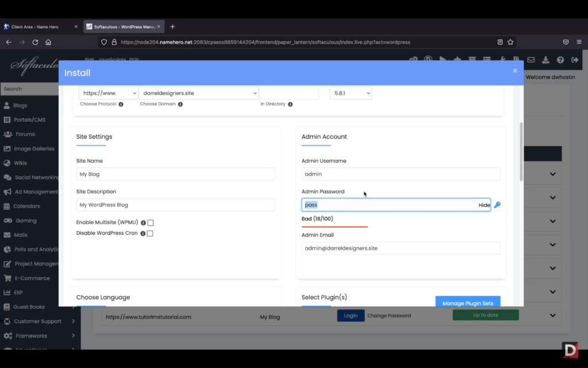Click info icon next to Enable Multisite
The height and width of the screenshot is (368, 588).
[x=143, y=223]
